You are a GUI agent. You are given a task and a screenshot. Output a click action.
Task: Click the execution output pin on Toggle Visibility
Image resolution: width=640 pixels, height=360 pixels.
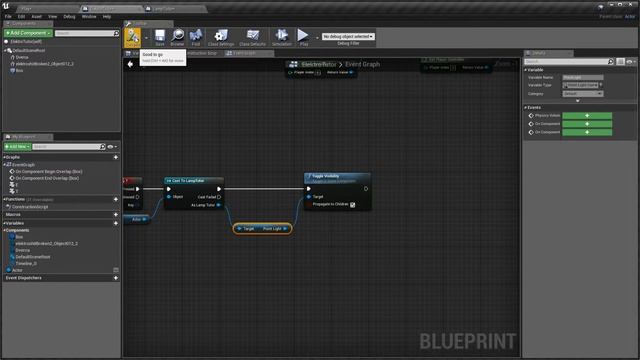coord(366,189)
